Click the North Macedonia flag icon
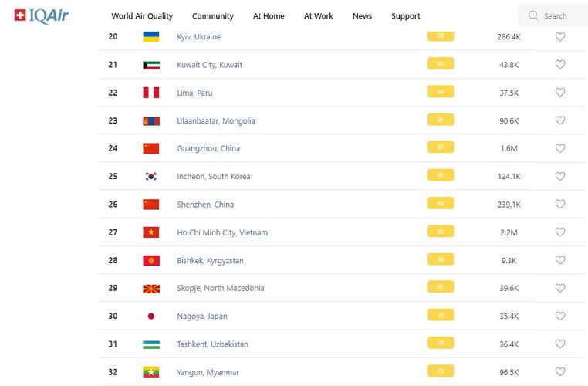The width and height of the screenshot is (588, 386). [x=151, y=289]
